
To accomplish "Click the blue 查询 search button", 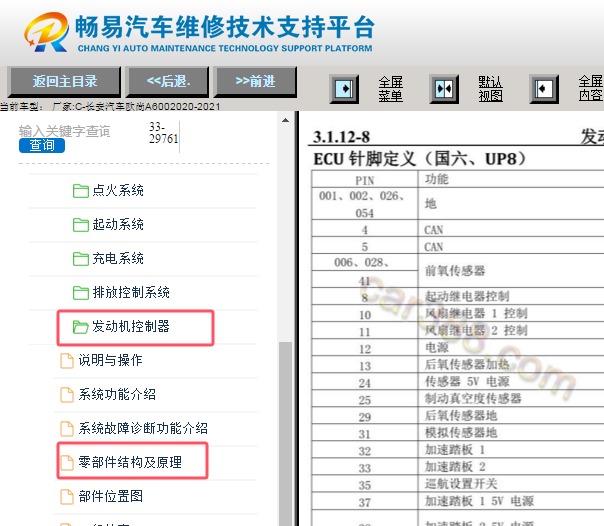I will [x=42, y=146].
